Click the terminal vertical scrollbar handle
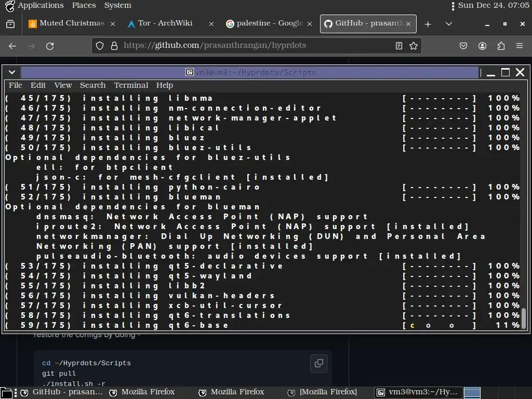 (524, 318)
